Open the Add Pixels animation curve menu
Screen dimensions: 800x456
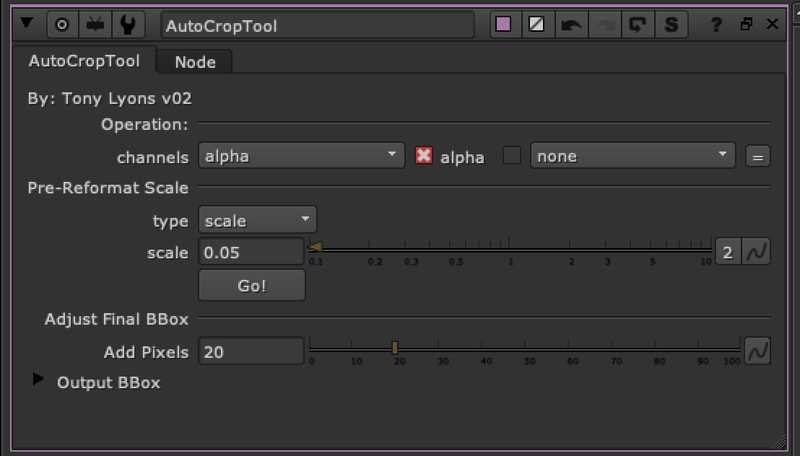coord(757,351)
